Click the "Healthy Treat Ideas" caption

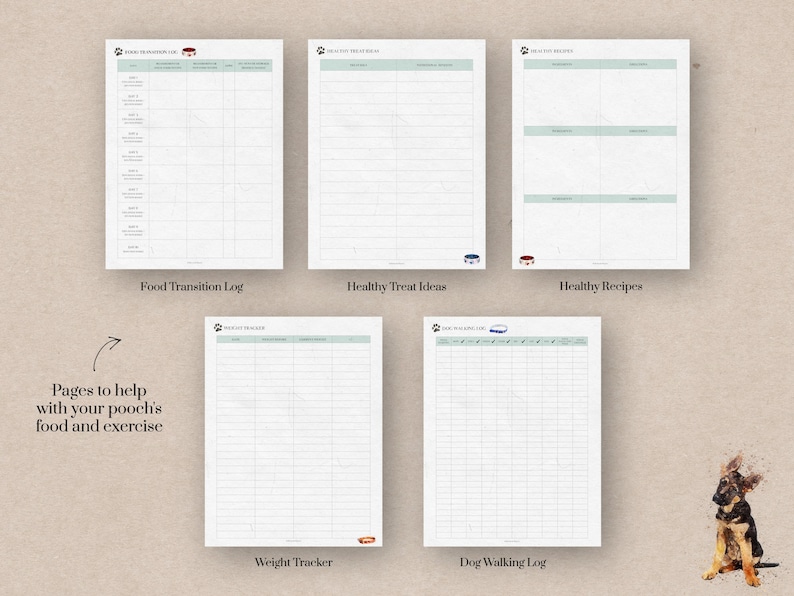(396, 287)
